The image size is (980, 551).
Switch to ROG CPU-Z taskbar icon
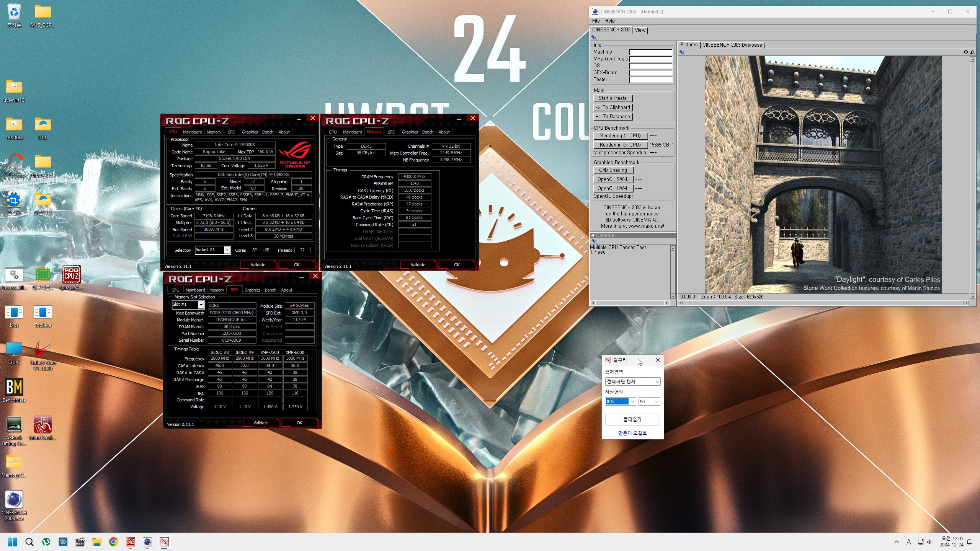[131, 542]
